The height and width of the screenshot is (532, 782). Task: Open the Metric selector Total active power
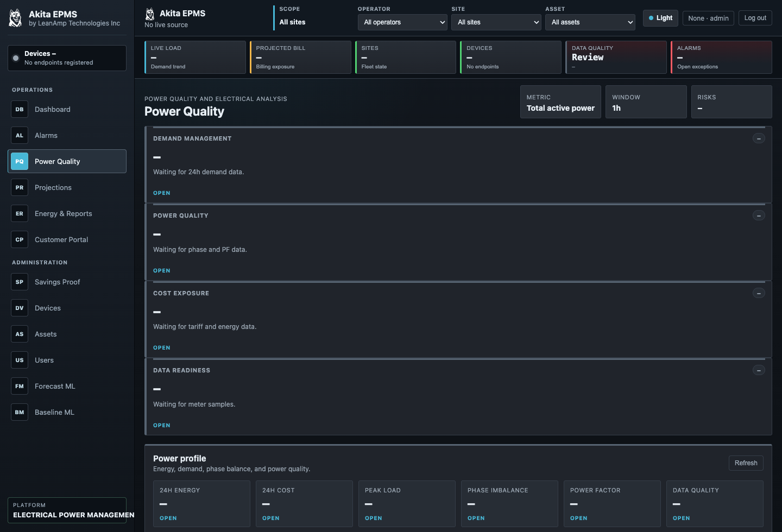[x=560, y=102]
